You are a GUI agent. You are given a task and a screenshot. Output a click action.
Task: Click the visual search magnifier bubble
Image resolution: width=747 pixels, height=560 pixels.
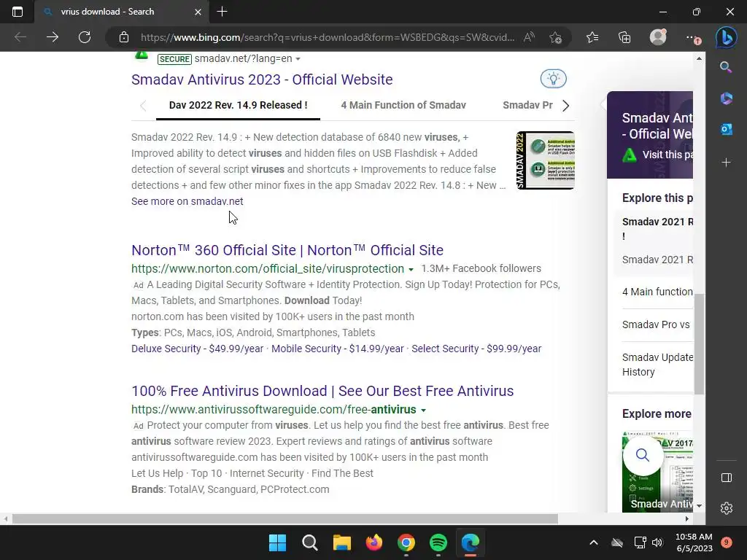[642, 455]
